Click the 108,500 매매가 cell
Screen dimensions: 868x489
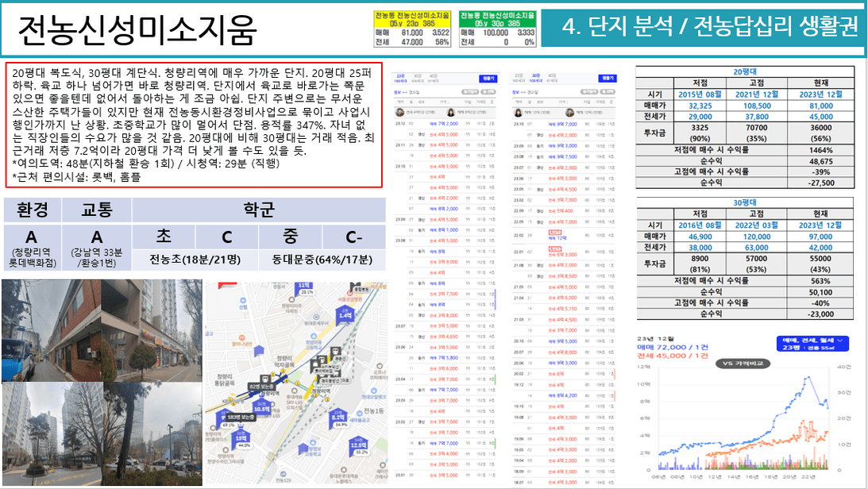click(x=757, y=106)
